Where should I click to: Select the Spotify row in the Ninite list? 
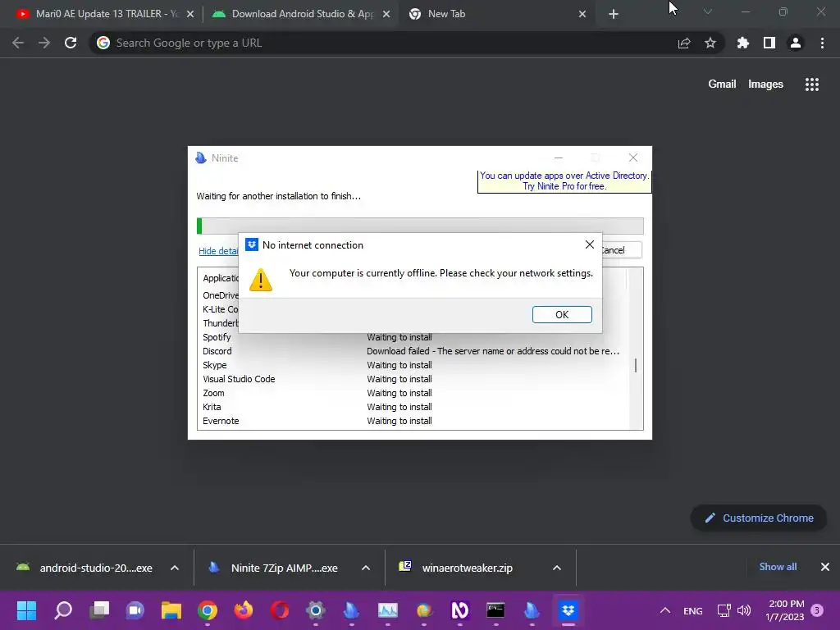pos(411,337)
